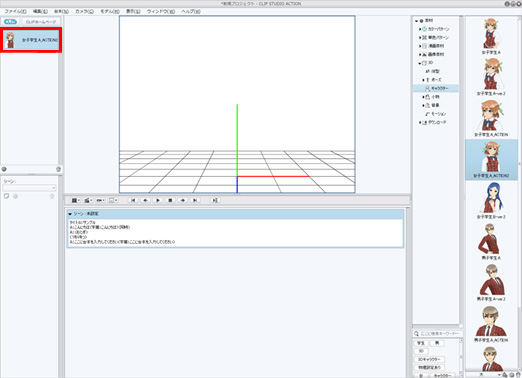Screen dimensions: 522x378
Task: Expand the ダウンロード node
Action: [x=420, y=122]
